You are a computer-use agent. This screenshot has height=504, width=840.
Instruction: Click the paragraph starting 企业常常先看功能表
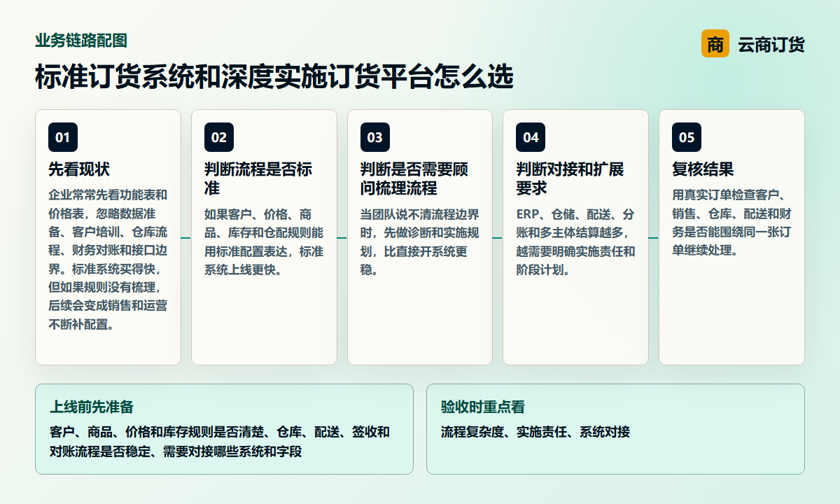point(108,260)
